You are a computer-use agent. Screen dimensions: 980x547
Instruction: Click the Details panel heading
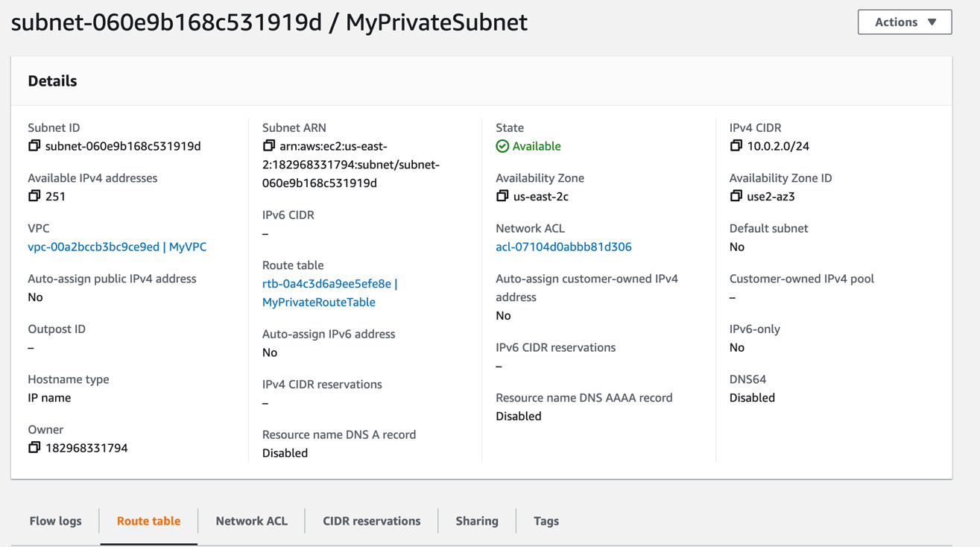(52, 81)
